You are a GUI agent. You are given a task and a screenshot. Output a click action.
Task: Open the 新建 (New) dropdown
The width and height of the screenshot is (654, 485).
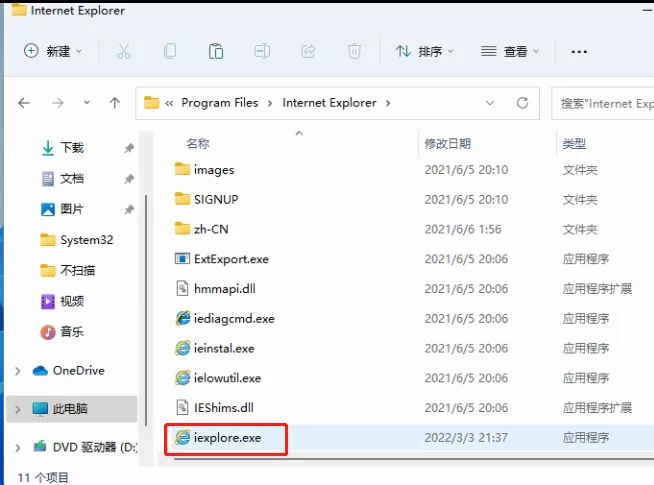[x=53, y=51]
